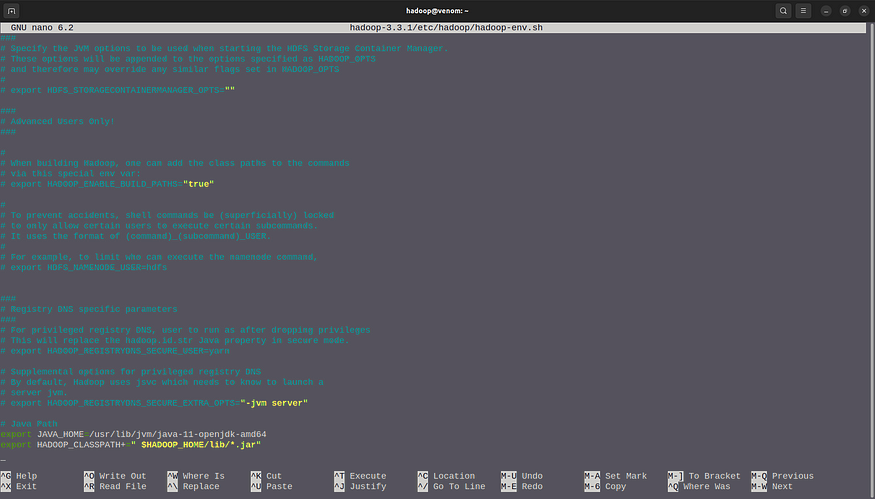Viewport: 875px width, 499px height.
Task: Click the new tab icon in title bar
Action: tap(12, 11)
